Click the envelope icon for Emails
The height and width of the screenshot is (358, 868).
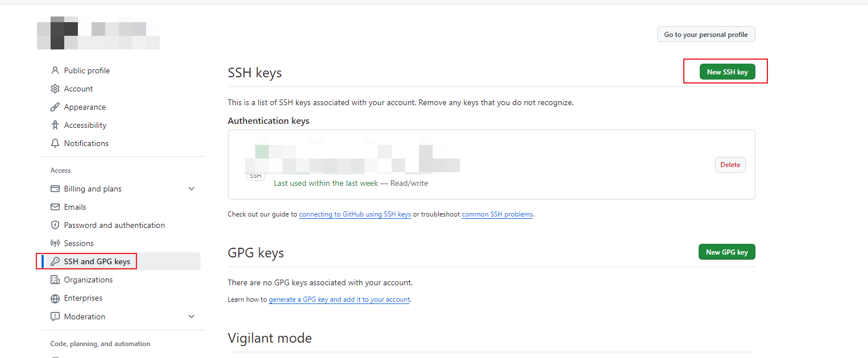coord(55,207)
